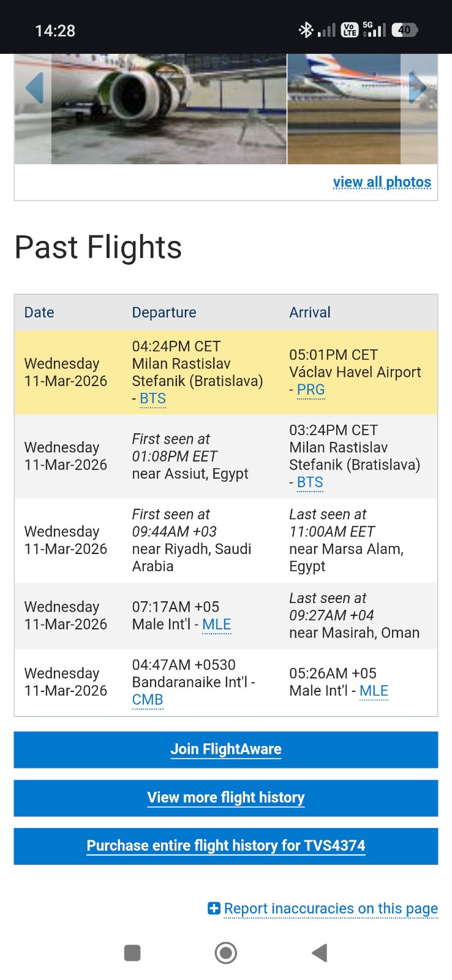Open the MLE departure airport link
The image size is (452, 980).
(216, 625)
